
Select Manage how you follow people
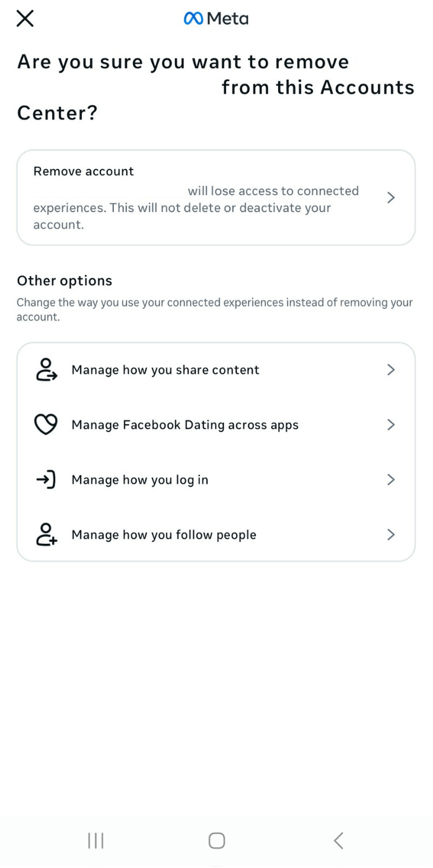[164, 535]
